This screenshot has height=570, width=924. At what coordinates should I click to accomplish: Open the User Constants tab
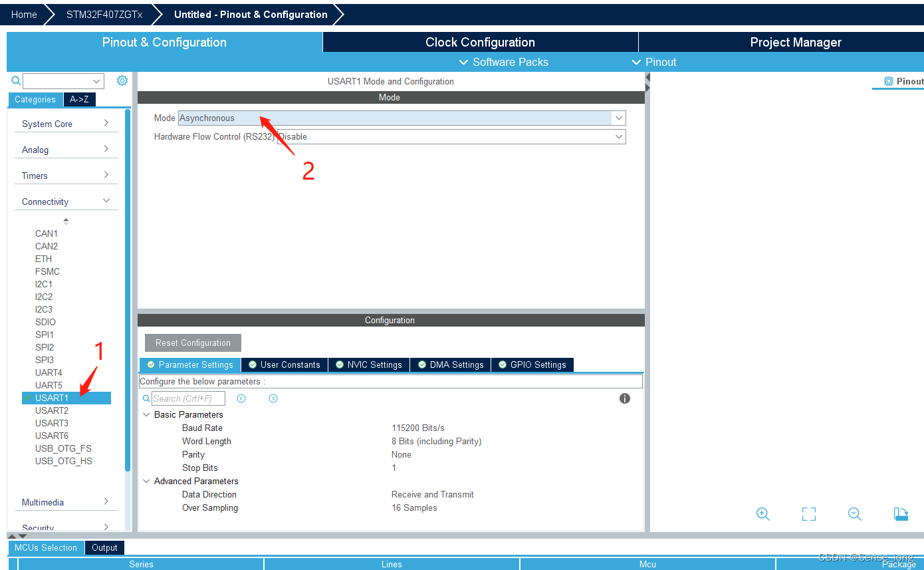(x=285, y=364)
